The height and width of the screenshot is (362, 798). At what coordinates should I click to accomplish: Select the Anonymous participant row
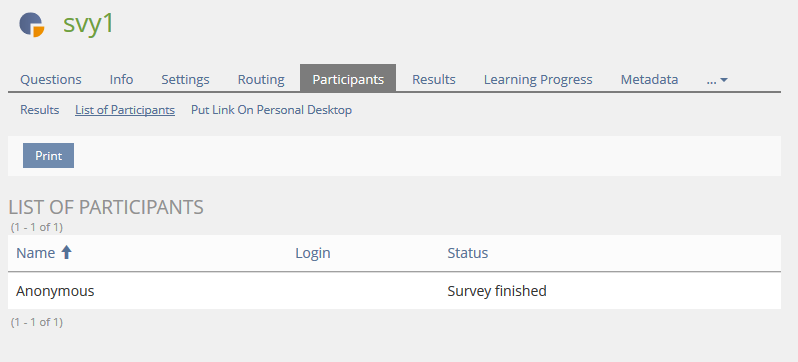pos(394,291)
